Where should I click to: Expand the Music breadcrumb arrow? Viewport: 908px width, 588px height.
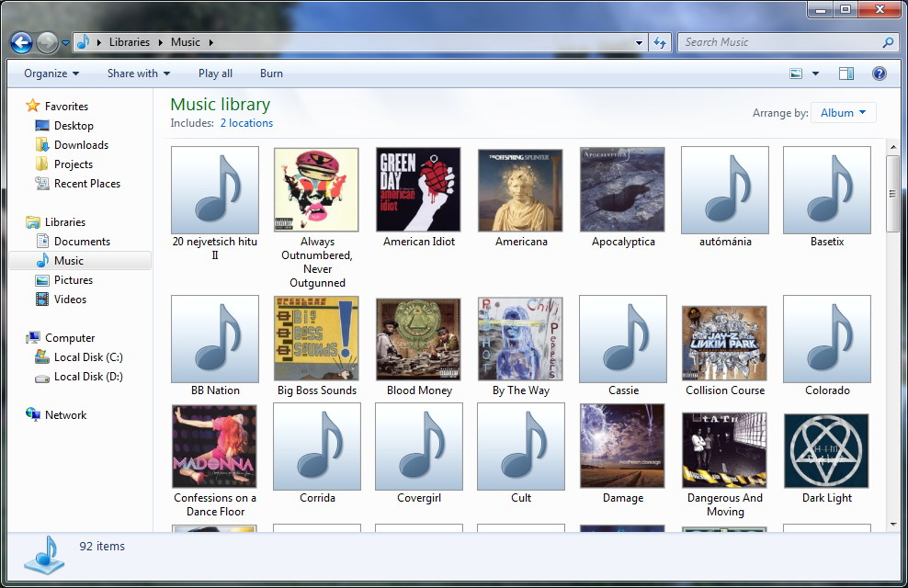tap(211, 42)
